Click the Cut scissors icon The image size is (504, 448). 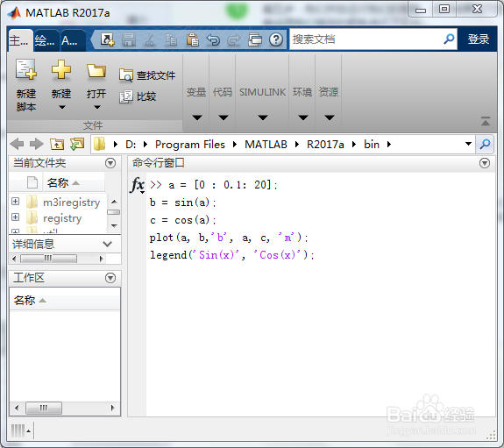point(150,39)
